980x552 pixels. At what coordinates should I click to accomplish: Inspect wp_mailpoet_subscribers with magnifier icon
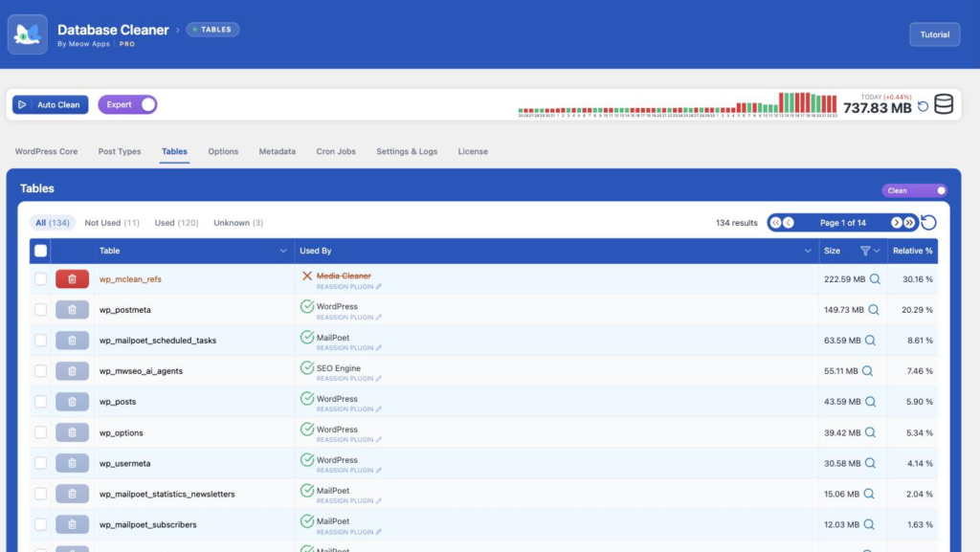(x=869, y=524)
